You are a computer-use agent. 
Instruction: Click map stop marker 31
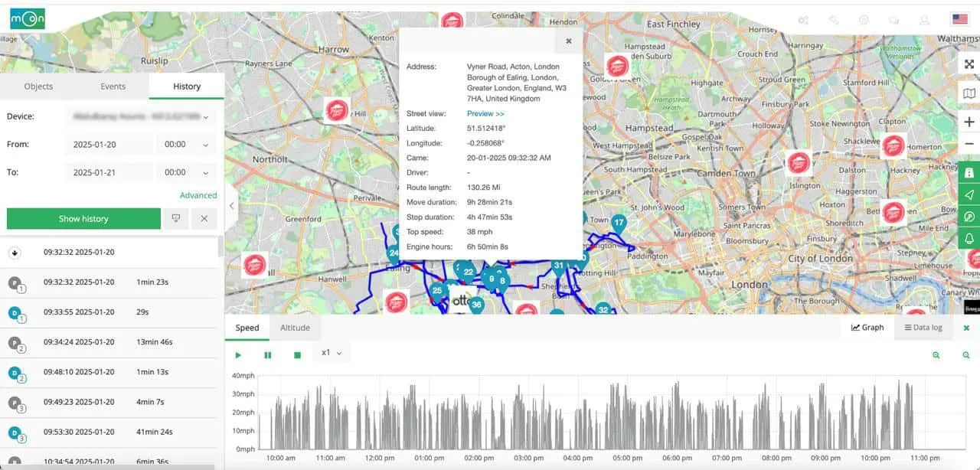(559, 266)
